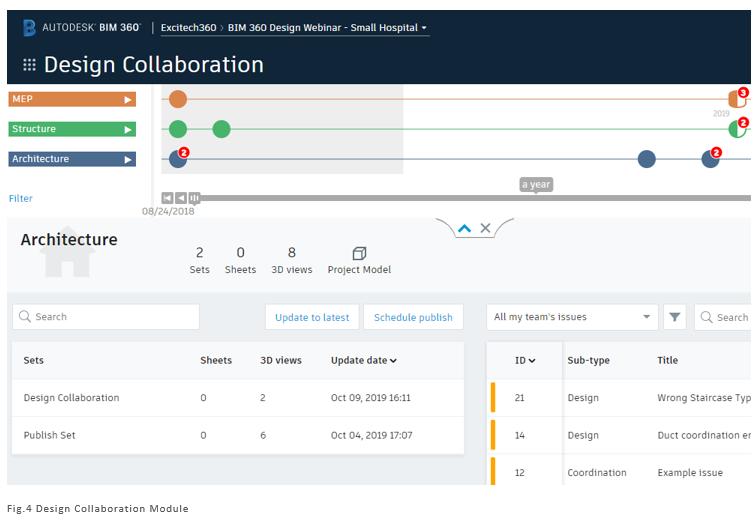Click the Sheets column header
The width and height of the screenshot is (751, 525).
pos(216,360)
